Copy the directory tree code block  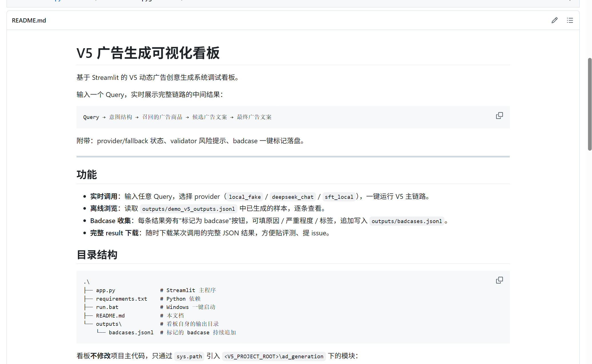pyautogui.click(x=499, y=280)
